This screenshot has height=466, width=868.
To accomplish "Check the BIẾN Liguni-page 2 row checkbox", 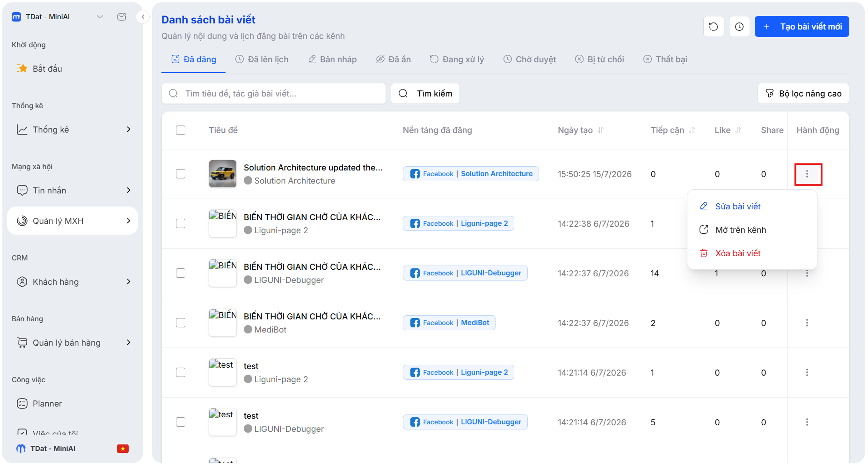I will point(181,224).
